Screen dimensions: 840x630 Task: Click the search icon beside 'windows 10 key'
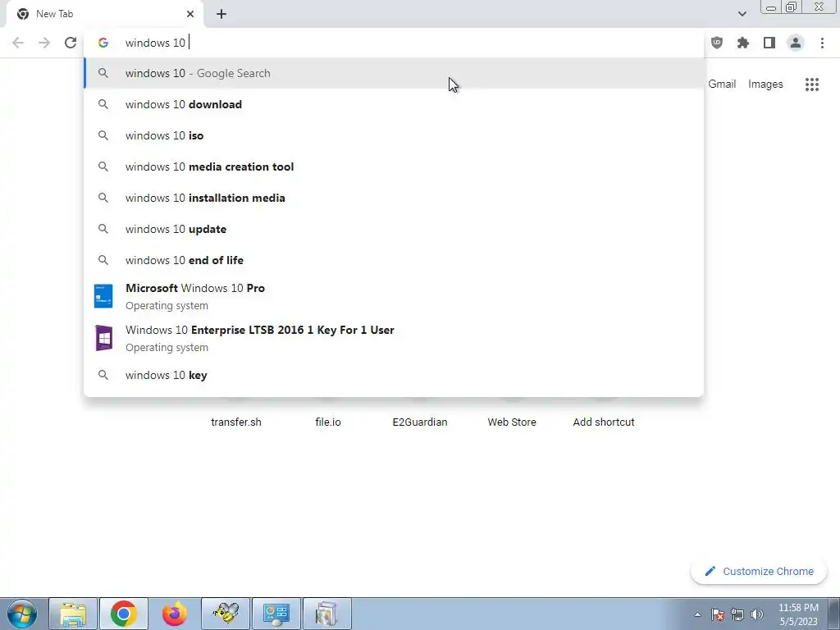[103, 375]
